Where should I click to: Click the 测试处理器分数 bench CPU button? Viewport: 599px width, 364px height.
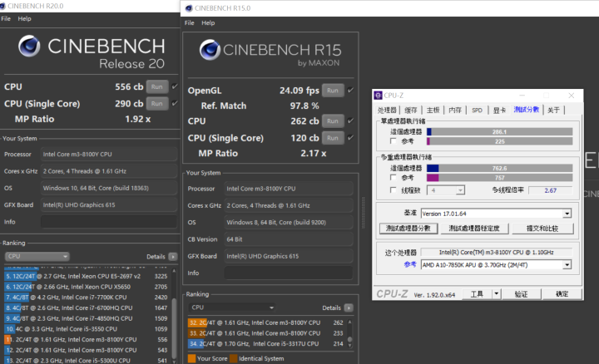pyautogui.click(x=408, y=229)
